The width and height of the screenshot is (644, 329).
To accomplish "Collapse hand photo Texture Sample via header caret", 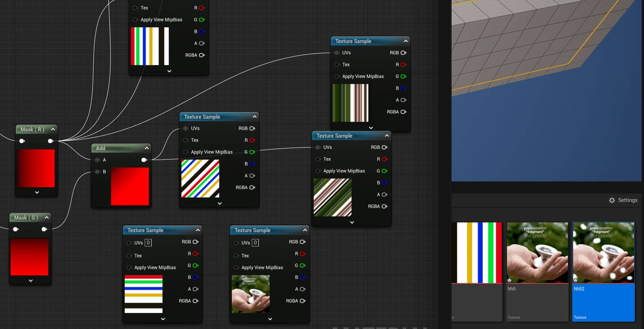I will [305, 230].
